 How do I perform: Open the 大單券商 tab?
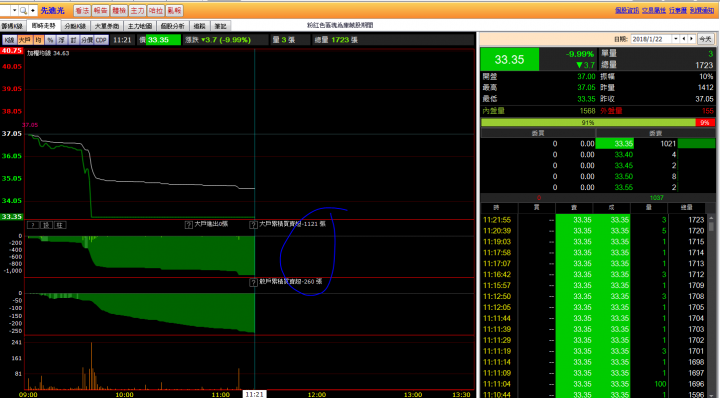(x=107, y=26)
